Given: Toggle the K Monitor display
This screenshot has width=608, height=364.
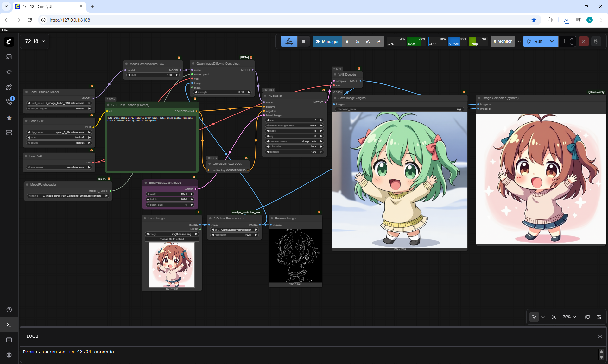Looking at the screenshot, I should coord(503,41).
